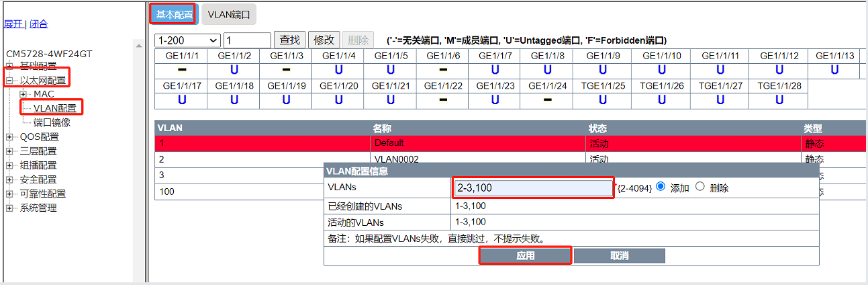Click the 取消 cancel button
This screenshot has width=868, height=285.
619,256
